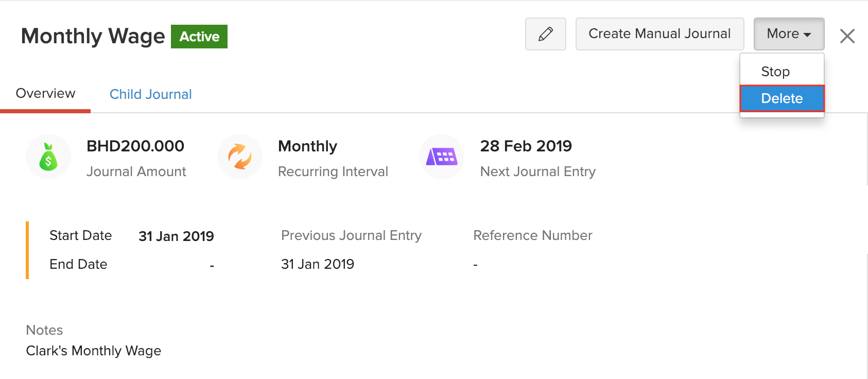Click the pencil edit icon
This screenshot has width=868, height=379.
point(545,34)
